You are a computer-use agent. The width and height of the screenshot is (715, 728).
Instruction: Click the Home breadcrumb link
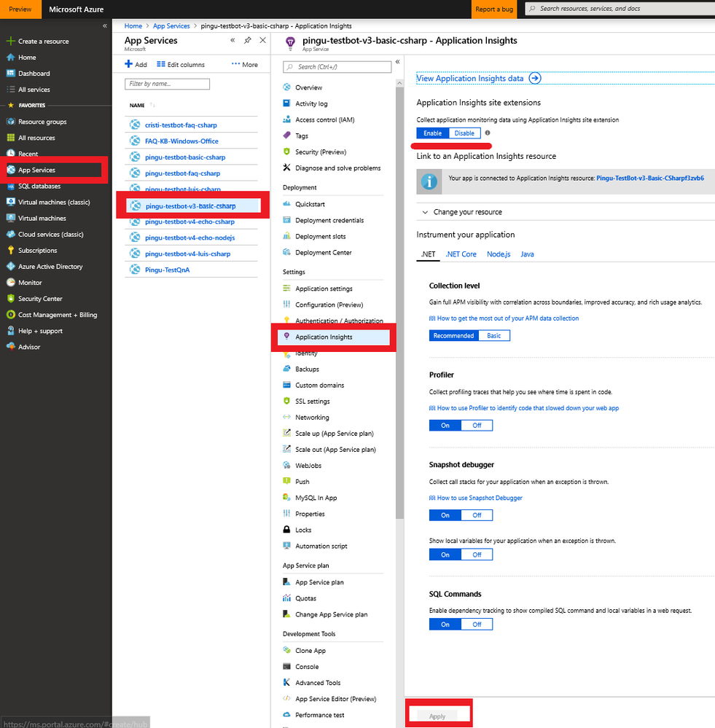133,26
